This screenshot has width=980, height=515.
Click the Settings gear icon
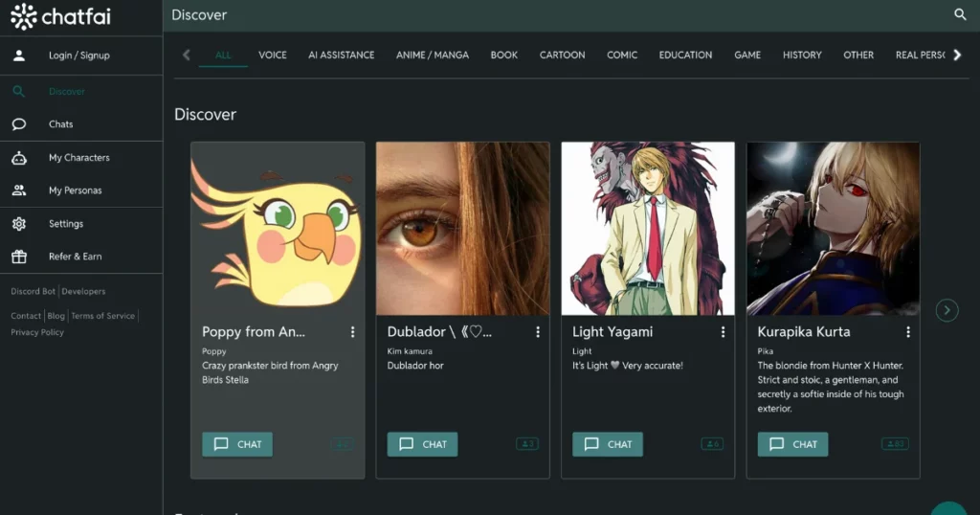click(x=19, y=224)
